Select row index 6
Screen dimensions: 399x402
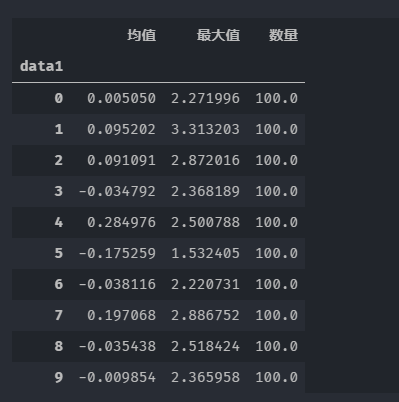(x=59, y=284)
